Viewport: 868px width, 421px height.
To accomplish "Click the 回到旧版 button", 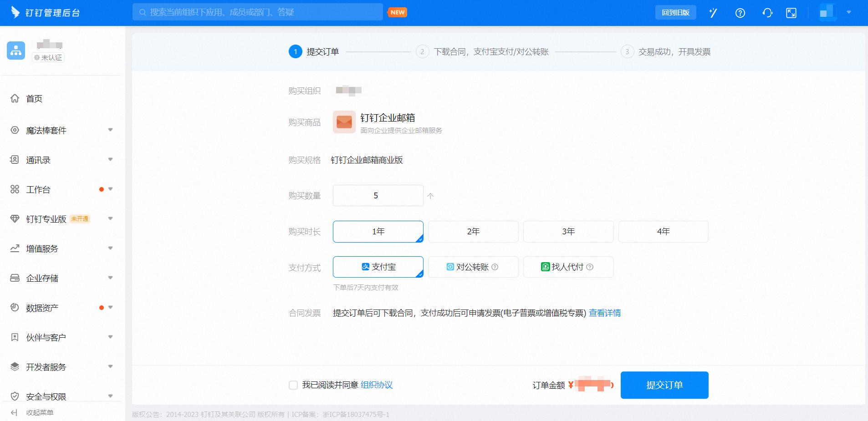I will tap(675, 13).
